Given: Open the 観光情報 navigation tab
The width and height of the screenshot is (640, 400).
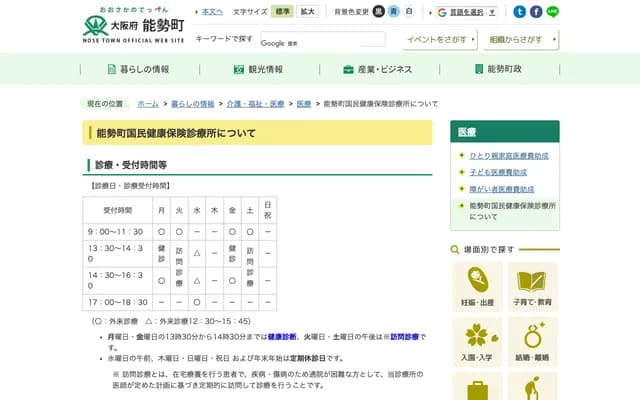Looking at the screenshot, I should pos(258,69).
